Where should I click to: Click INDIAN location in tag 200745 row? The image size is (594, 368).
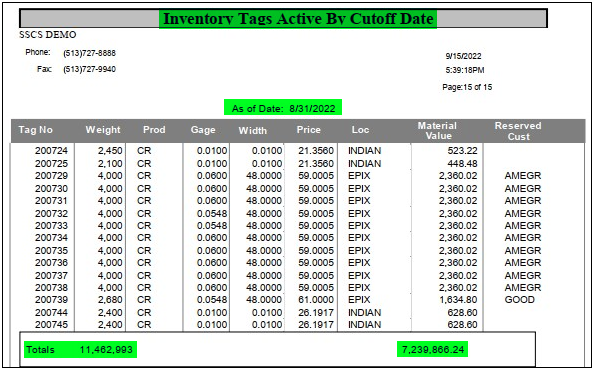pos(364,325)
